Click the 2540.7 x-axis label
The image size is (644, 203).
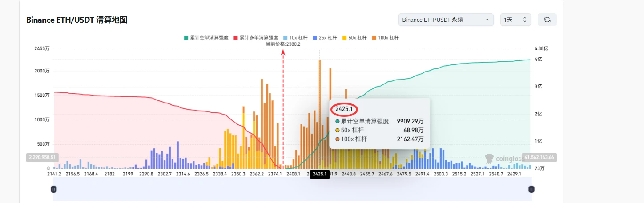[x=496, y=174]
